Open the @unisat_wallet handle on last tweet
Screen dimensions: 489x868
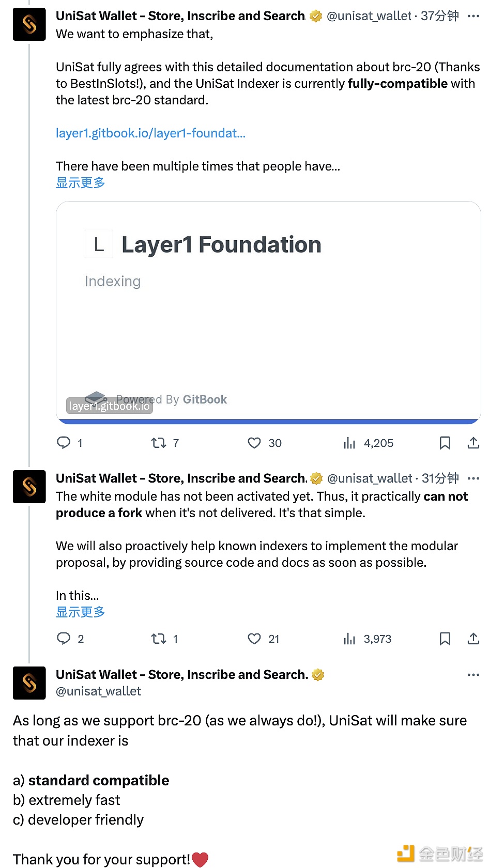tap(98, 691)
